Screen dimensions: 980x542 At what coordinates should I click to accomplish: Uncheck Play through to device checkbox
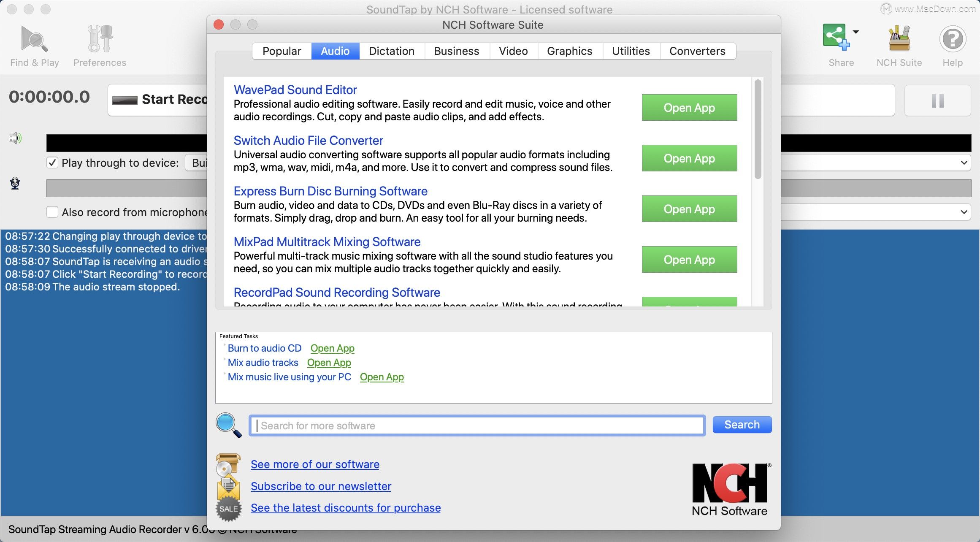[52, 163]
